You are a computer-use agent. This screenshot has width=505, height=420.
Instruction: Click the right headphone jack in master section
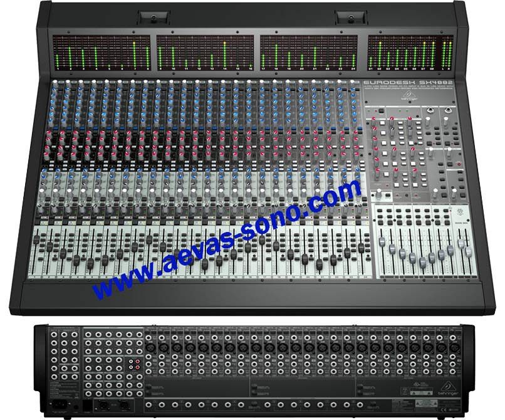click(449, 111)
